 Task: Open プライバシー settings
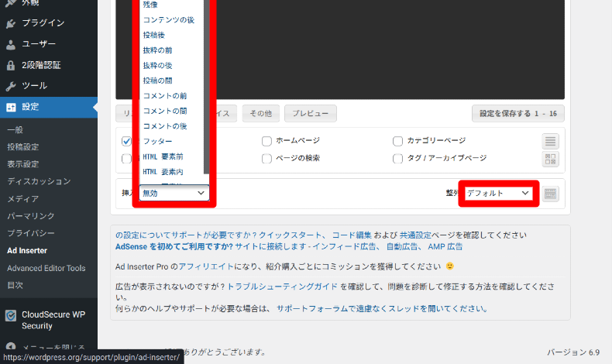(31, 233)
